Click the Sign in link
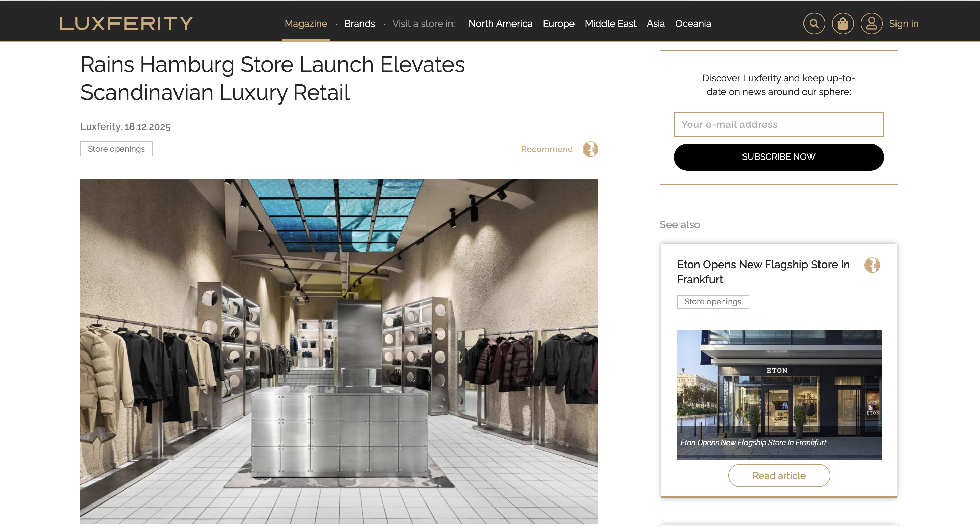Screen dimensions: 980x527 [x=903, y=24]
